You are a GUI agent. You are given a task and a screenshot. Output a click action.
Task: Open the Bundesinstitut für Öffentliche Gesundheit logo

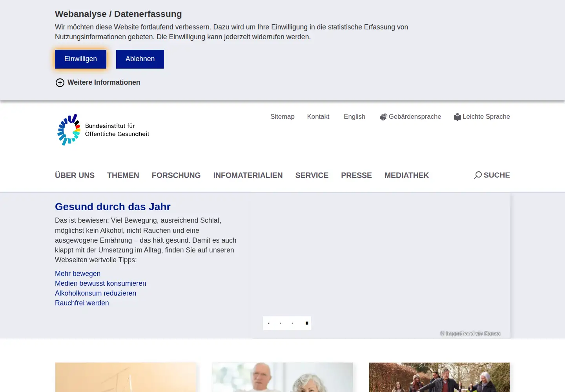tap(103, 130)
